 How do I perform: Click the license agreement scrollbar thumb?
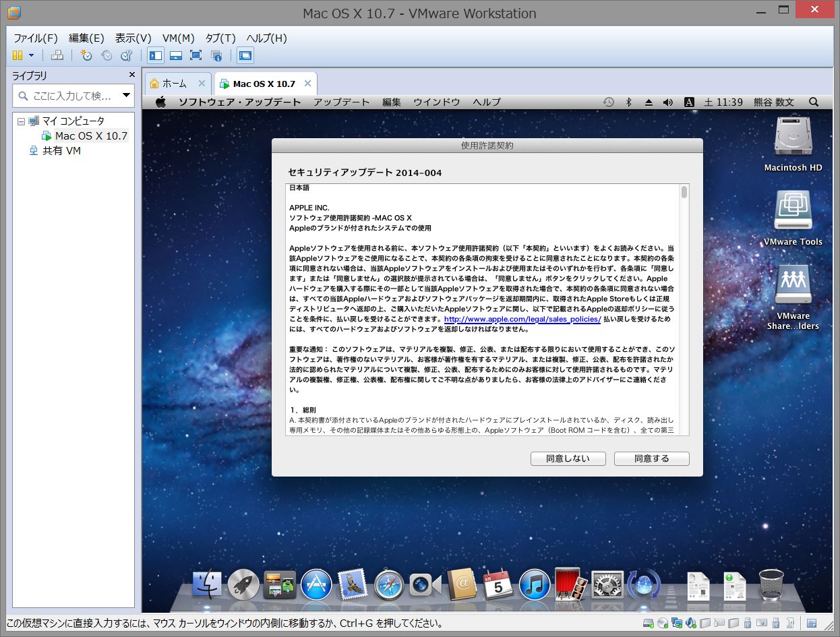(684, 192)
